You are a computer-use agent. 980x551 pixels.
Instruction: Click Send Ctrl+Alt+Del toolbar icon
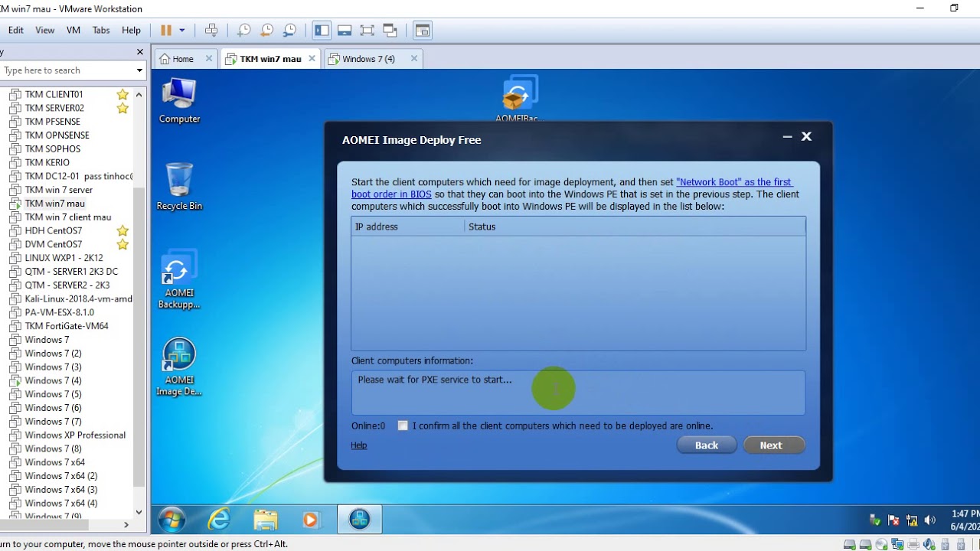211,31
